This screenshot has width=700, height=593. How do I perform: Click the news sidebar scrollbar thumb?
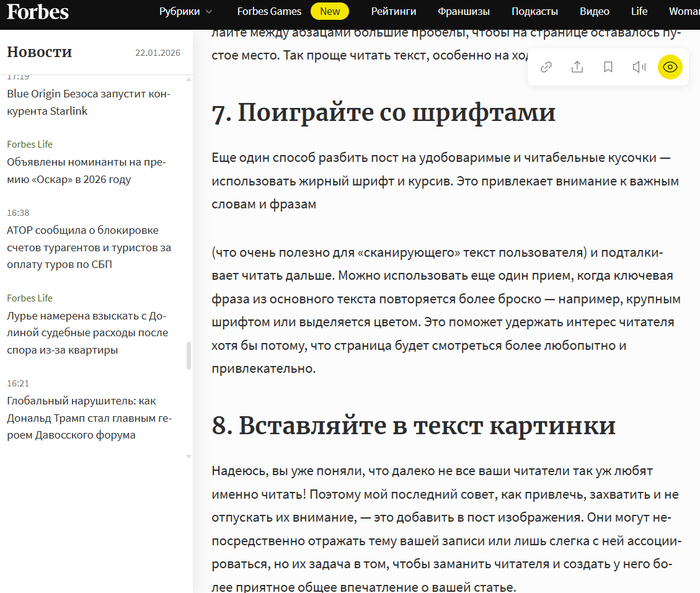tap(188, 356)
